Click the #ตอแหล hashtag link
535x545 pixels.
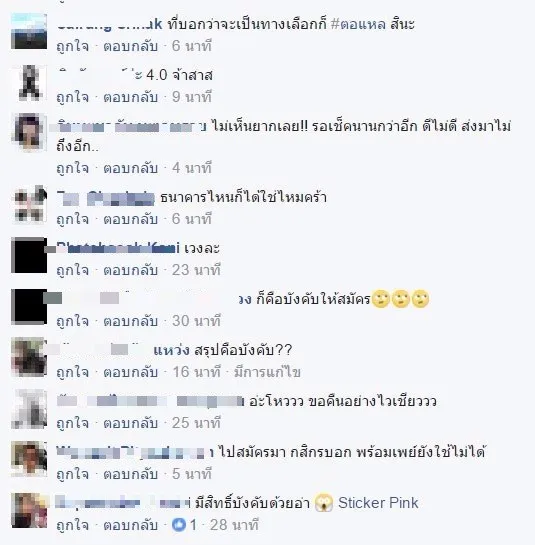point(358,24)
